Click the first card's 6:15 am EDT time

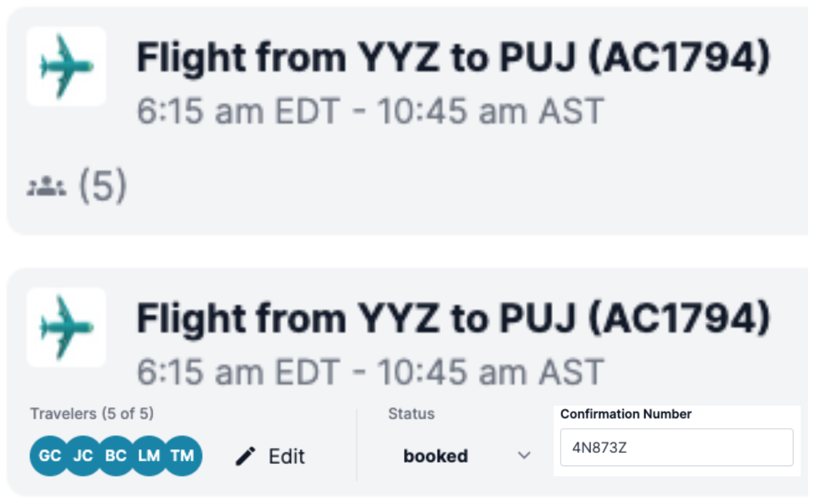point(238,111)
